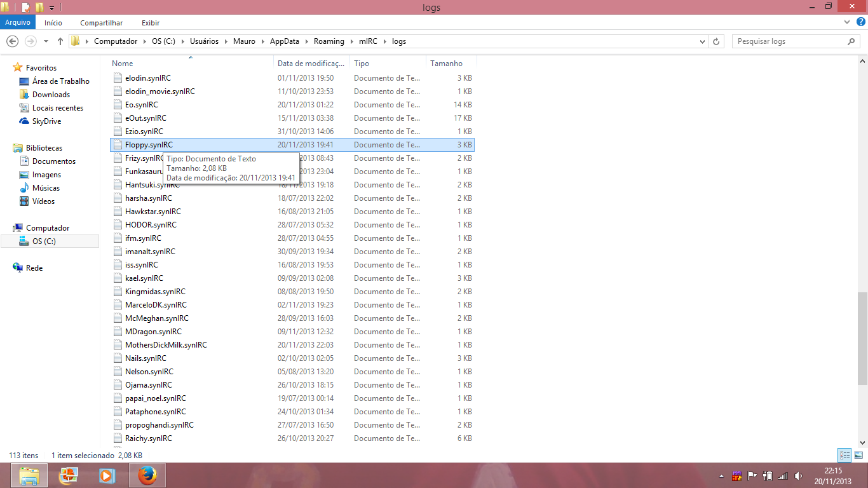Switch to details view icon
The height and width of the screenshot is (488, 868).
point(844,455)
